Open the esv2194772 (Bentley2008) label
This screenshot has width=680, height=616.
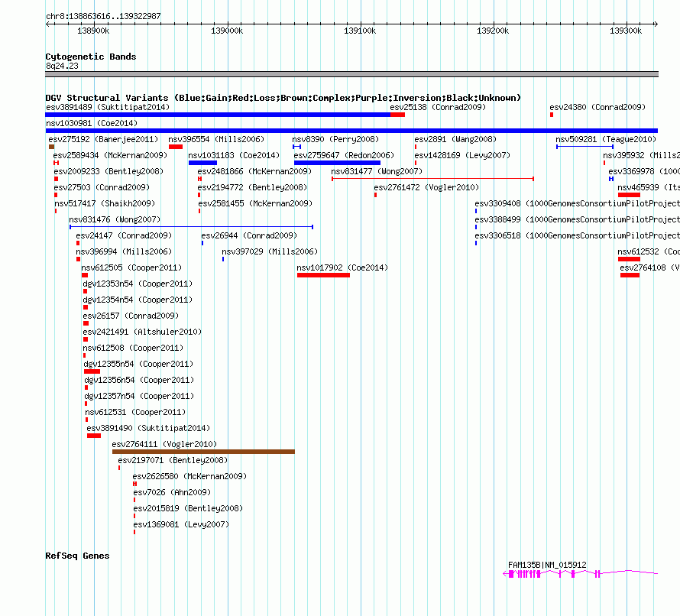click(252, 187)
